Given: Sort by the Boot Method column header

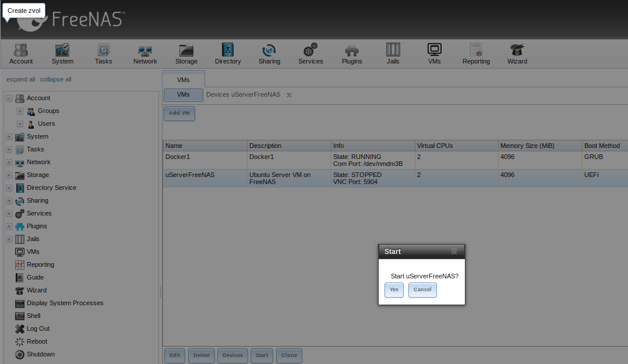Looking at the screenshot, I should click(605, 146).
